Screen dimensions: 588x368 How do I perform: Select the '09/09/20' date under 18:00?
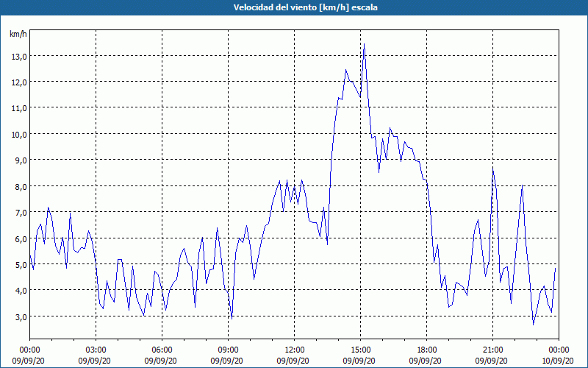pyautogui.click(x=426, y=361)
